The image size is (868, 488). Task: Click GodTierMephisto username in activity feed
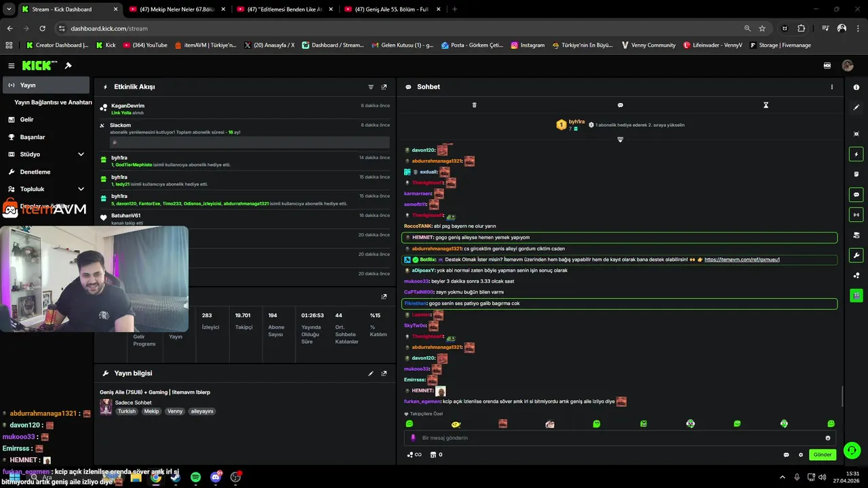point(134,165)
